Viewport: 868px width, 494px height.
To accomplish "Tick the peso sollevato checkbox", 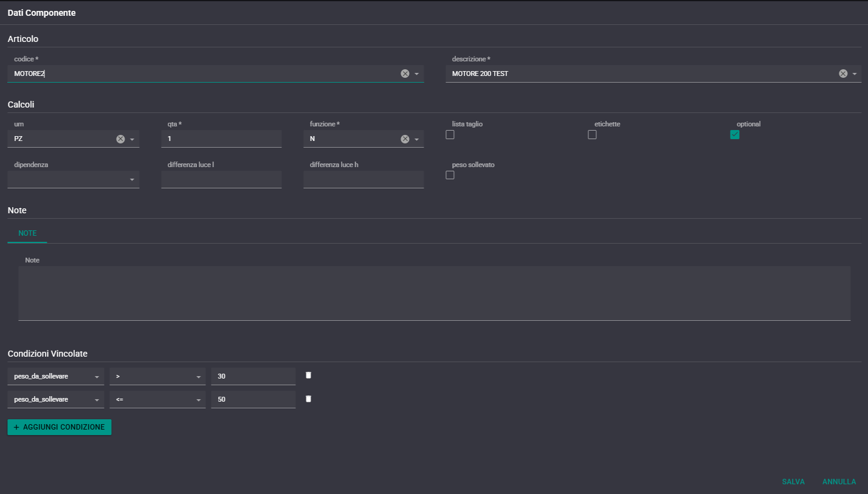I will point(450,175).
